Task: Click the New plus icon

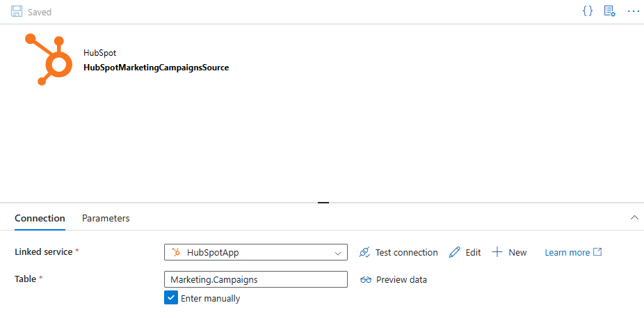Action: click(x=497, y=252)
